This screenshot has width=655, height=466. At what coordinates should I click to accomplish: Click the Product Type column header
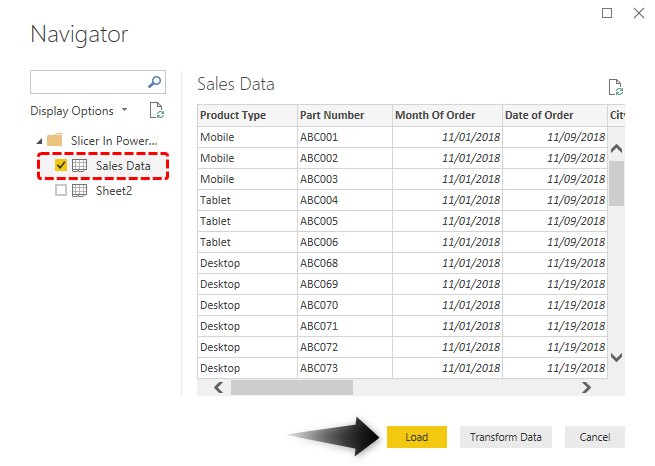coord(247,115)
